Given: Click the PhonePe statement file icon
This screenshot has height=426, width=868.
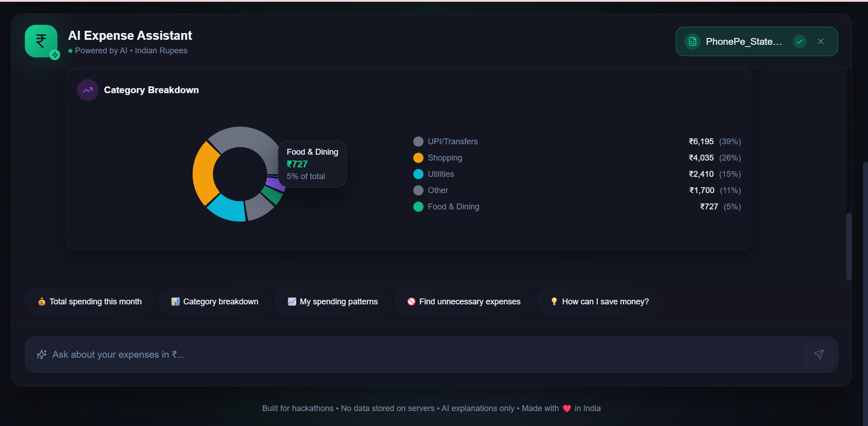Looking at the screenshot, I should tap(692, 42).
